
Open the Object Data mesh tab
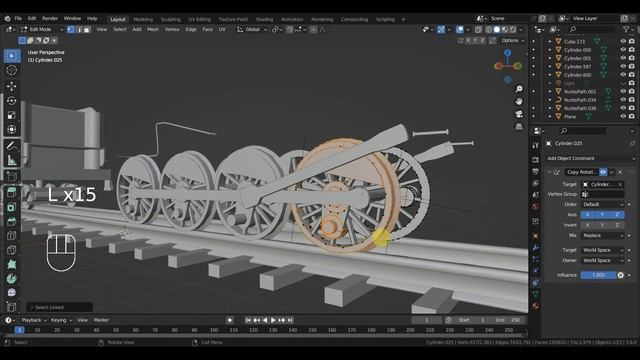[536, 294]
